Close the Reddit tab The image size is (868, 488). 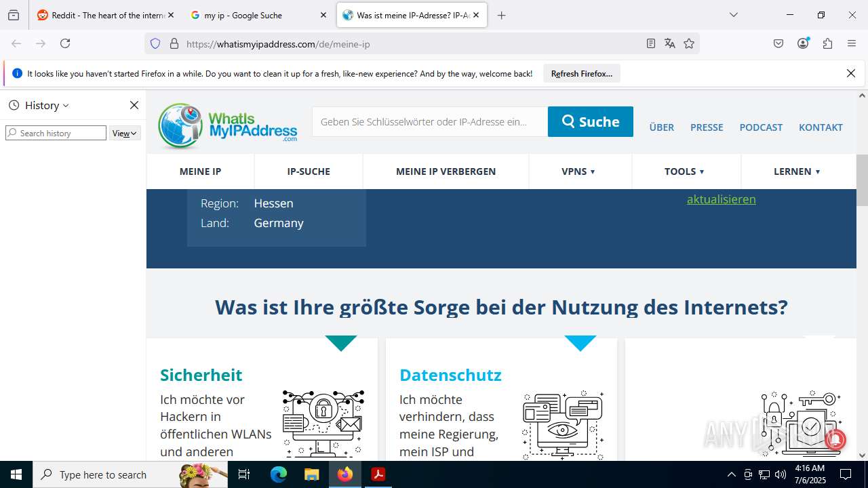click(171, 15)
